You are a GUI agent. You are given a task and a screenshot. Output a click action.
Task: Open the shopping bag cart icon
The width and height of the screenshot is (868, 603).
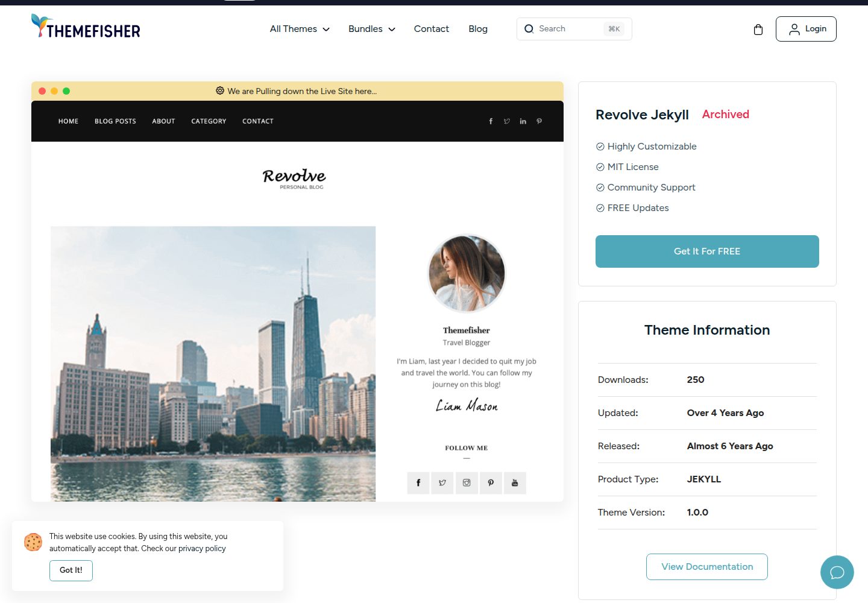tap(758, 30)
